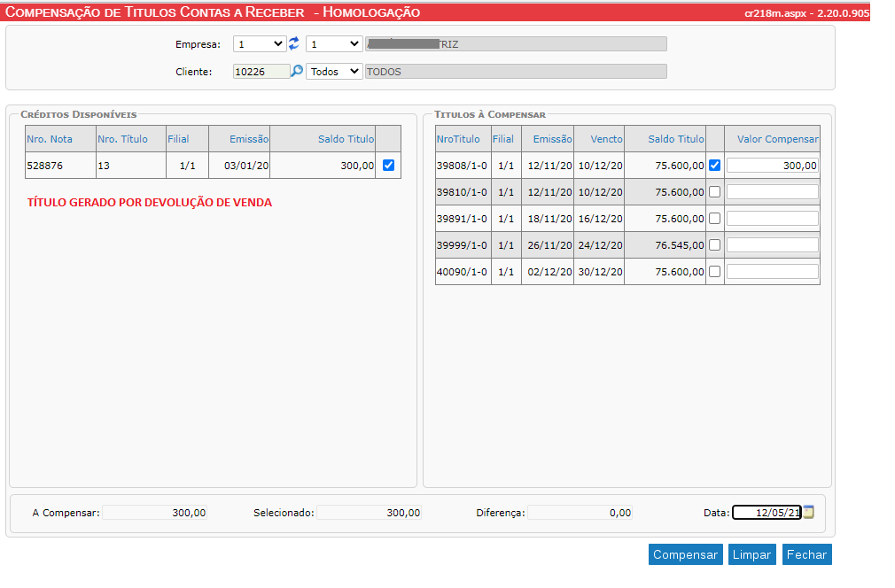The image size is (895, 588).
Task: Check the checkbox for title 40090/1-0
Action: pos(714,272)
